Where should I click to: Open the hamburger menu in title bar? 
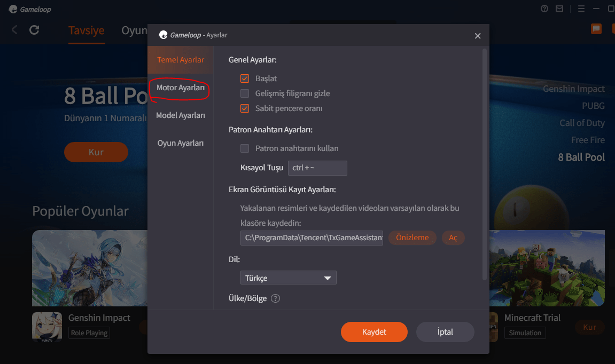pos(581,9)
